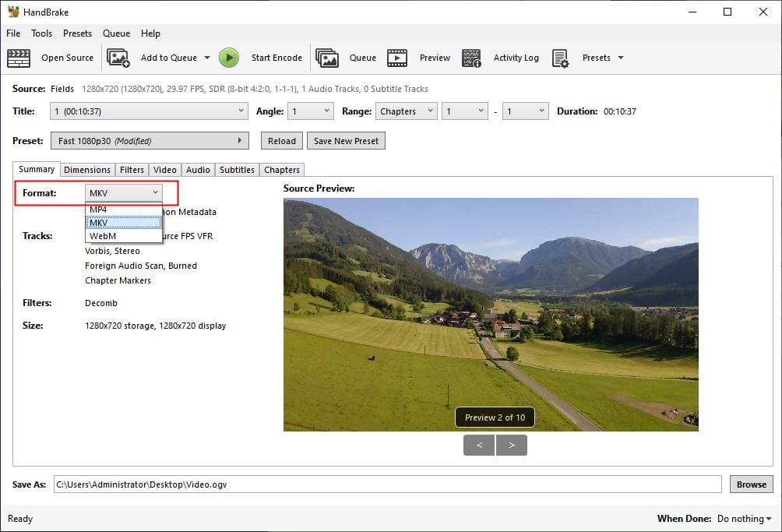The width and height of the screenshot is (782, 532).
Task: Click the Ready status text
Action: [x=20, y=519]
